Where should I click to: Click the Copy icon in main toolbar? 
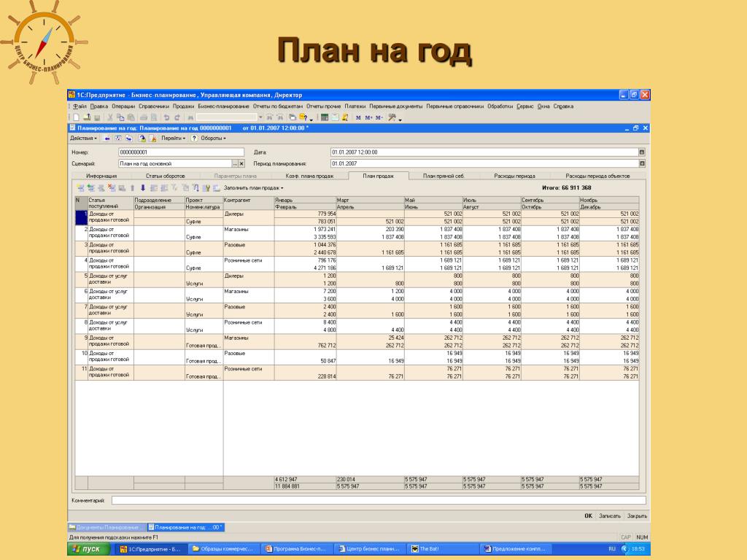120,117
